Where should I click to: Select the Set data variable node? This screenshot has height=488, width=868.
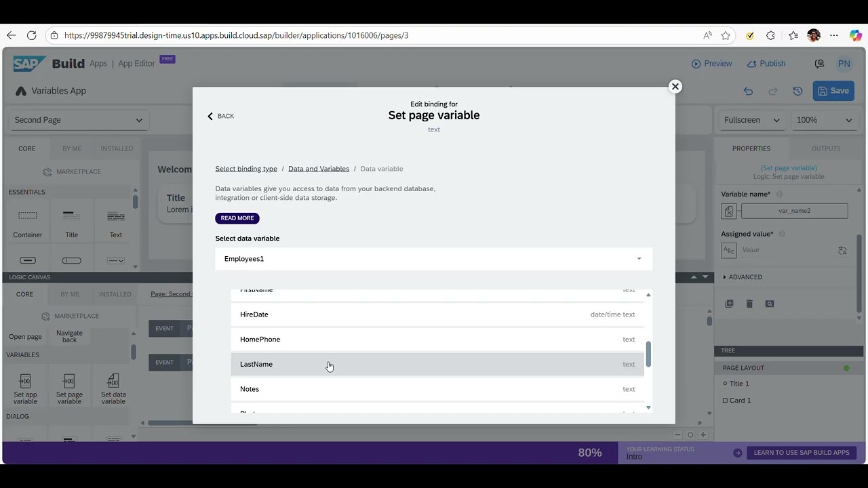click(113, 389)
